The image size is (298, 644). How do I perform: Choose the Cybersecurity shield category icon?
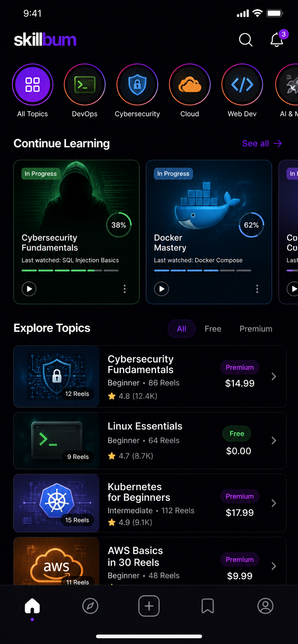click(x=137, y=85)
